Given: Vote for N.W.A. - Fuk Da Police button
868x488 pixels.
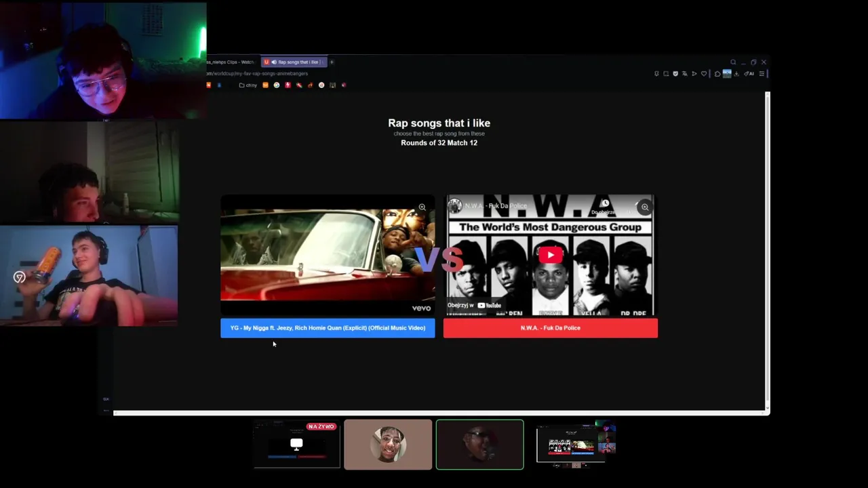Looking at the screenshot, I should click(551, 328).
